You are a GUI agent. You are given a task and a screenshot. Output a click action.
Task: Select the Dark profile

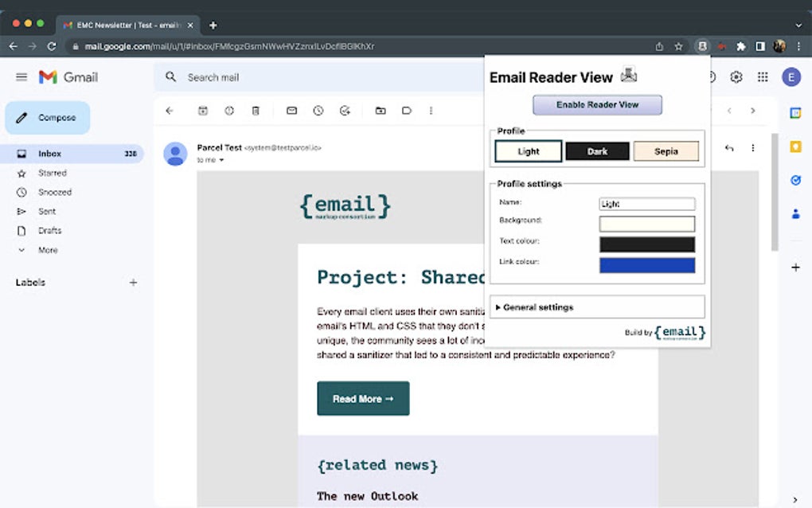click(597, 150)
